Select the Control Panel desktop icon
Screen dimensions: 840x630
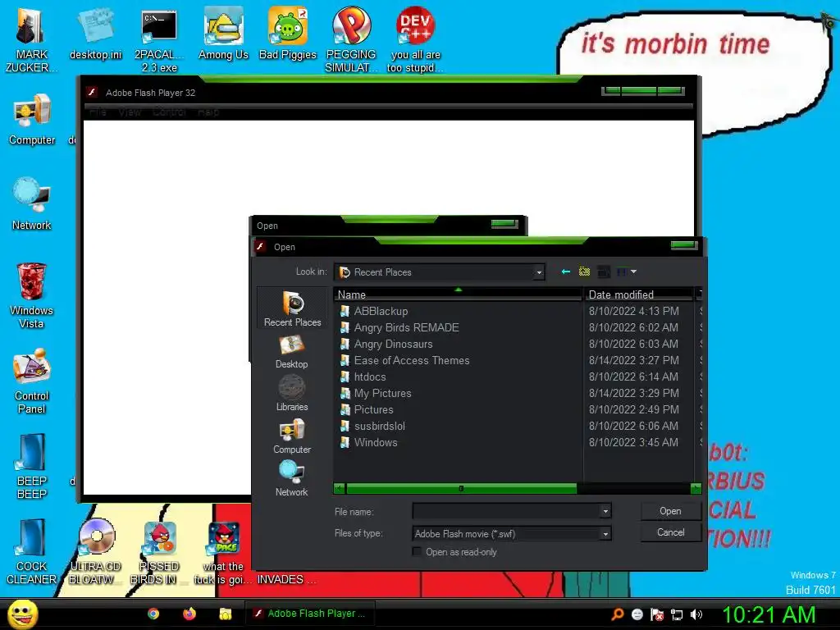[32, 381]
